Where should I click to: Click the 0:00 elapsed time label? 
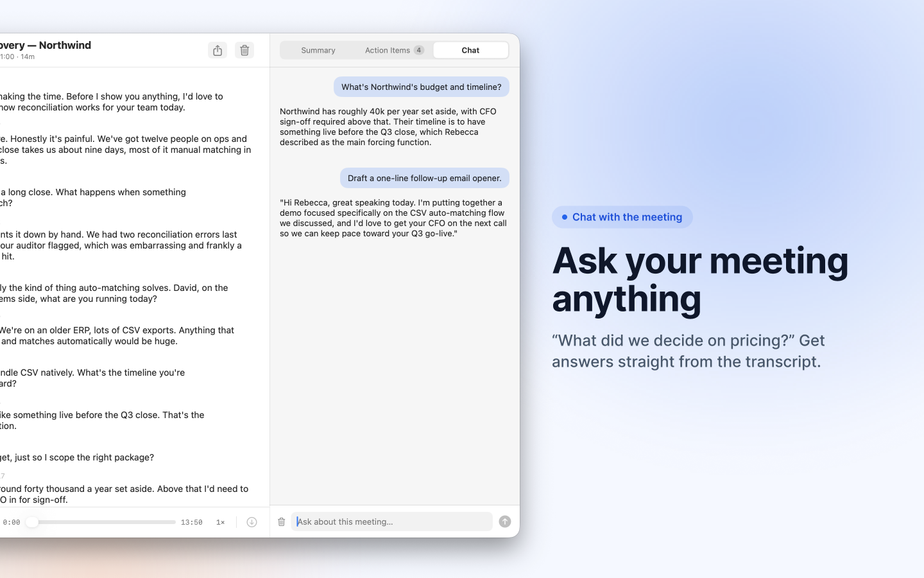(x=11, y=522)
